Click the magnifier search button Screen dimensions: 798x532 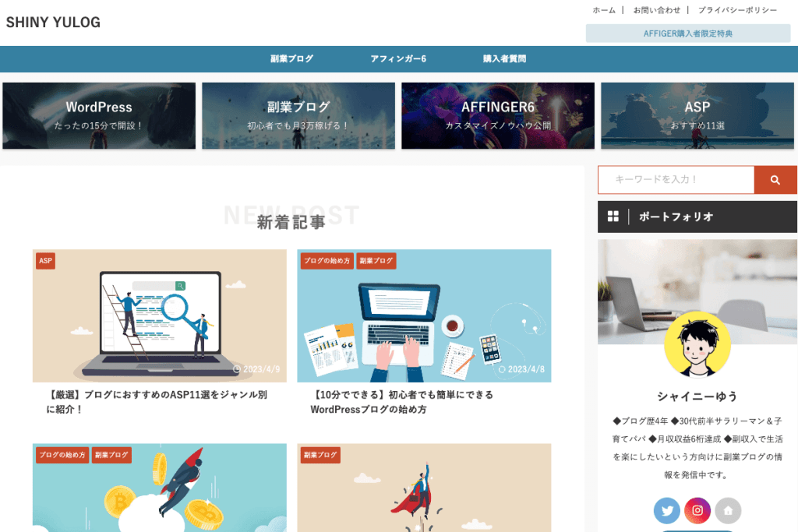tap(775, 180)
